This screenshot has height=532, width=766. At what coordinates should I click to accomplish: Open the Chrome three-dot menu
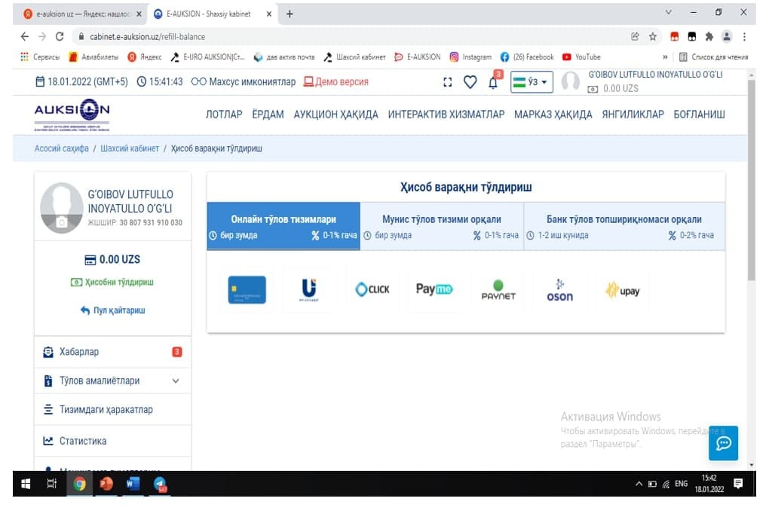click(x=744, y=37)
